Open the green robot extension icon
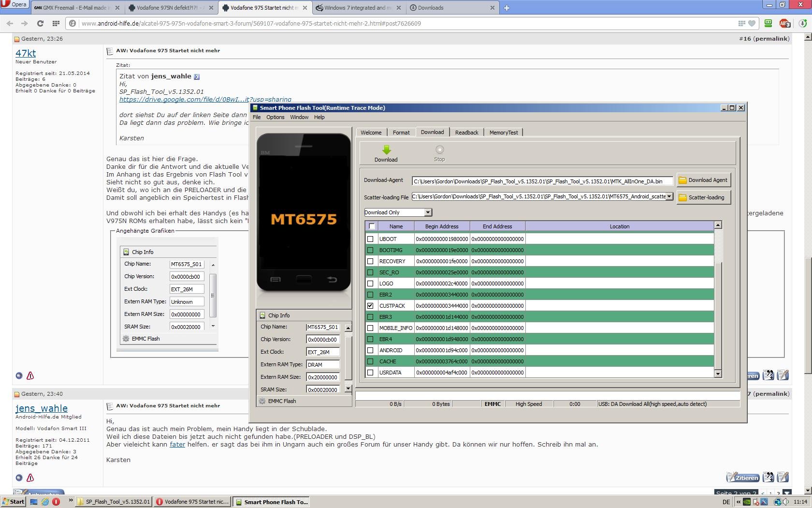Viewport: 812px width, 508px height. (x=768, y=23)
